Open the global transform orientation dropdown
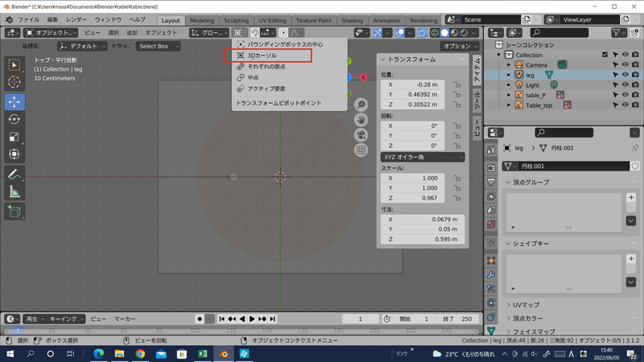This screenshot has height=362, width=644. 209,32
